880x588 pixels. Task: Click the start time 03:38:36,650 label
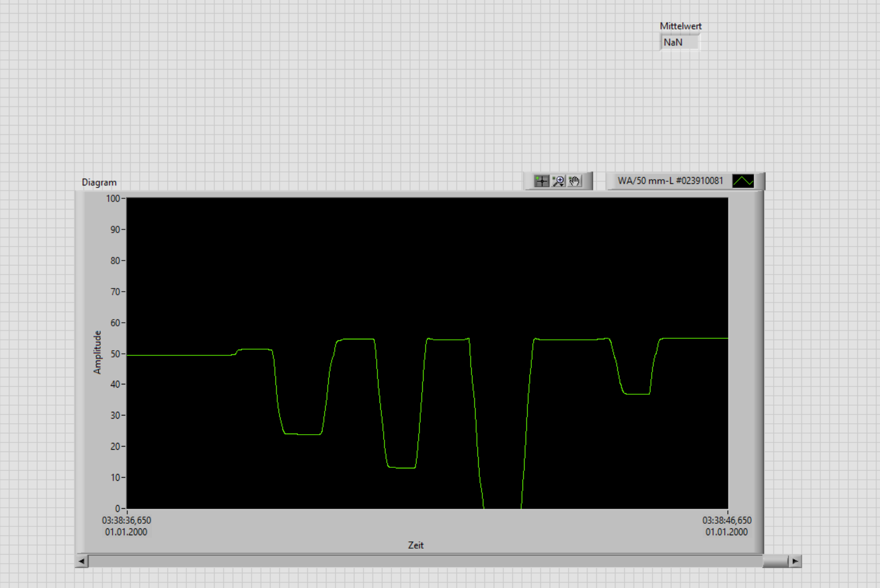coord(126,520)
